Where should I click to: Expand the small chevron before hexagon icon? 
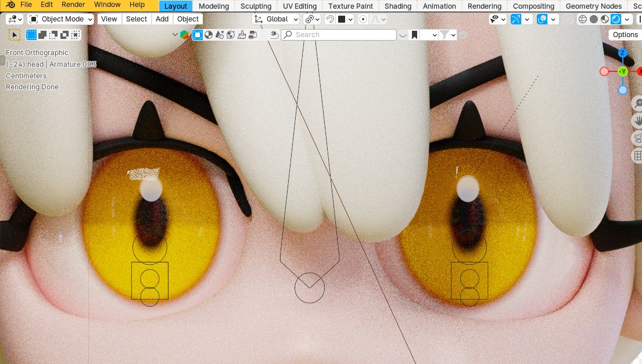coord(175,35)
